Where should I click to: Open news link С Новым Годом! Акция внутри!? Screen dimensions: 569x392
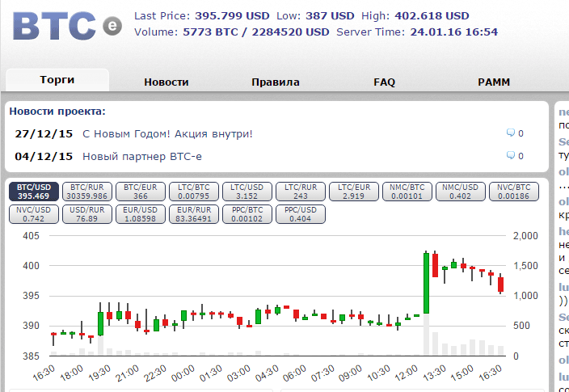(x=167, y=134)
